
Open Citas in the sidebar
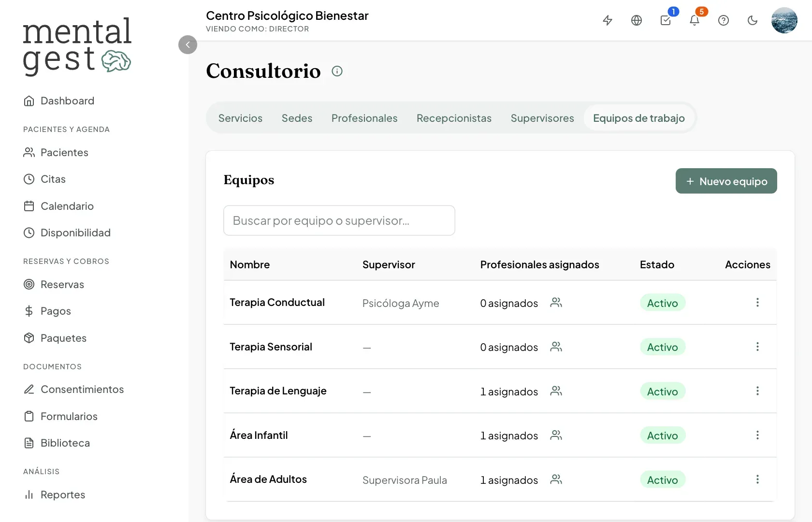44,179
